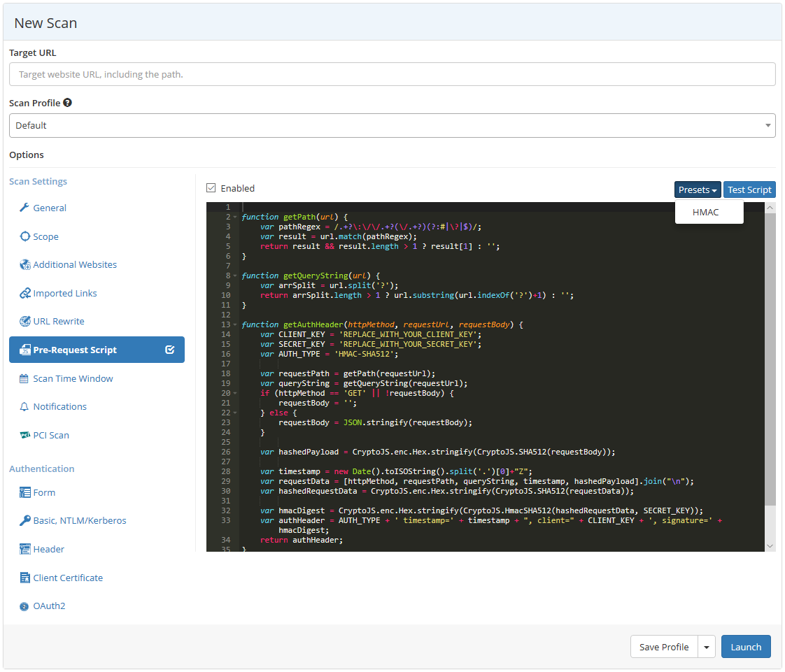Select the HMAC preset entry

[x=707, y=212]
